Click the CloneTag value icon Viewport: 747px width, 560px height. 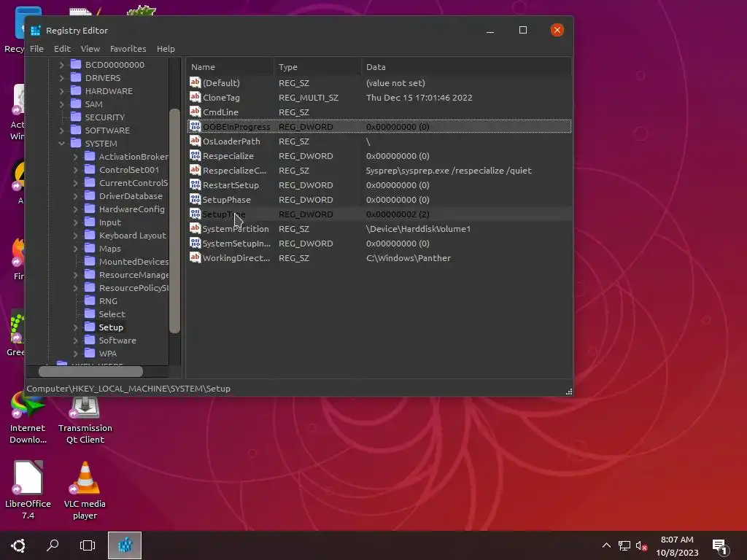click(195, 97)
